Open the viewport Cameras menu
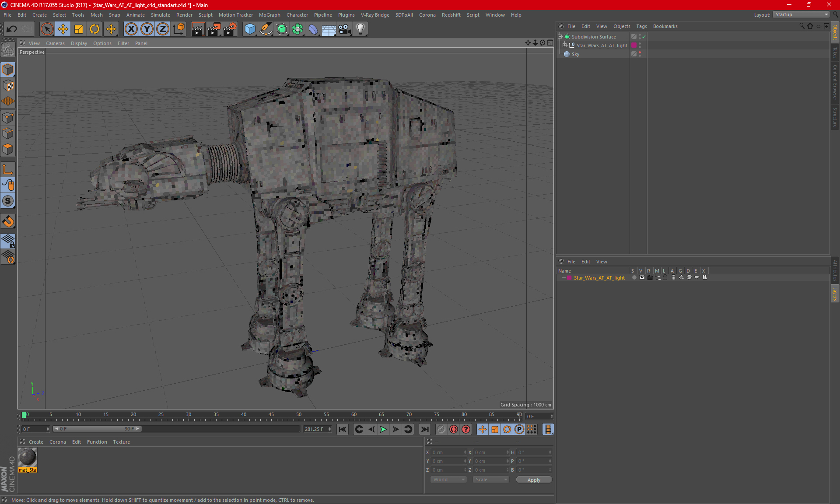 pos(55,43)
